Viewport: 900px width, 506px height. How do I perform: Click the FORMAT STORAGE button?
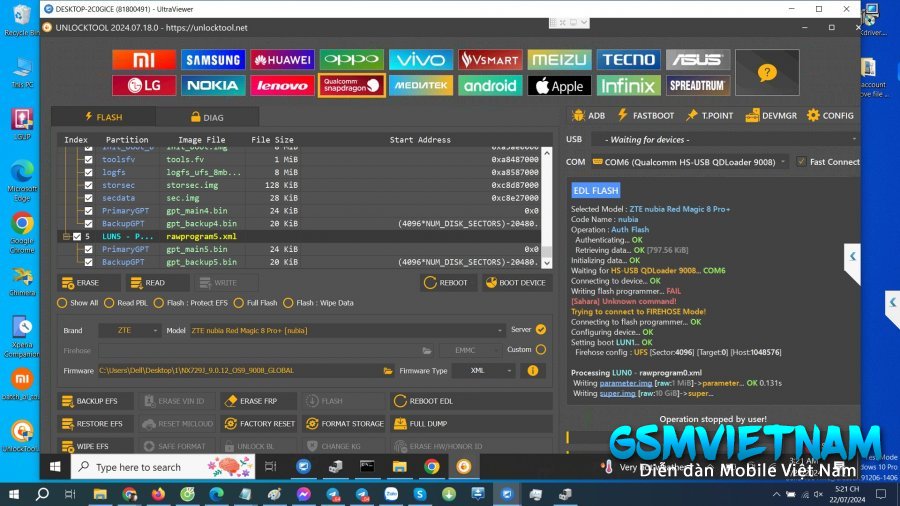[343, 424]
